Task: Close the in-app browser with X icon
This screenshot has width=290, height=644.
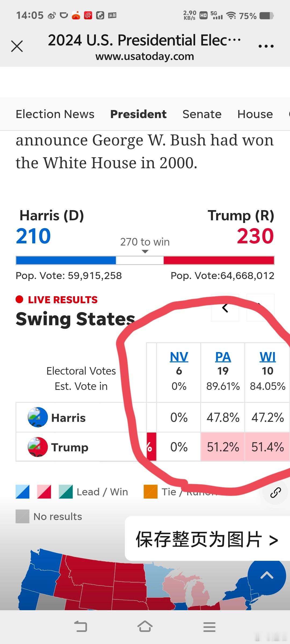Action: [x=17, y=46]
